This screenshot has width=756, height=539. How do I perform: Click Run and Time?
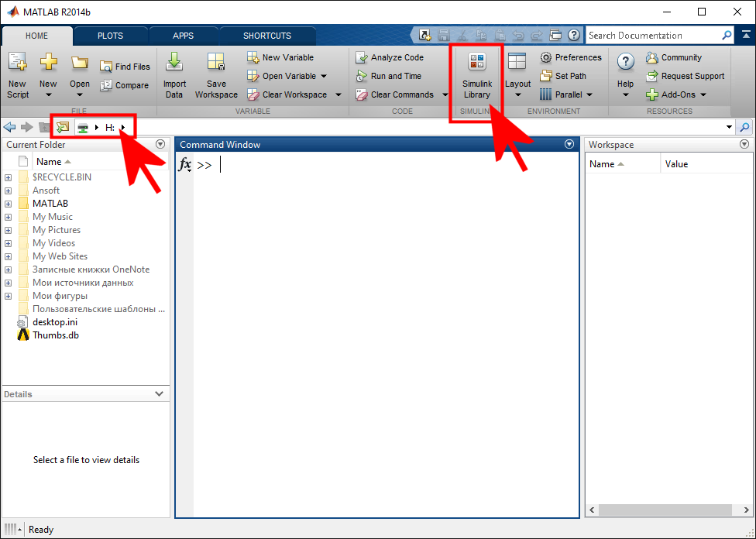(x=389, y=76)
